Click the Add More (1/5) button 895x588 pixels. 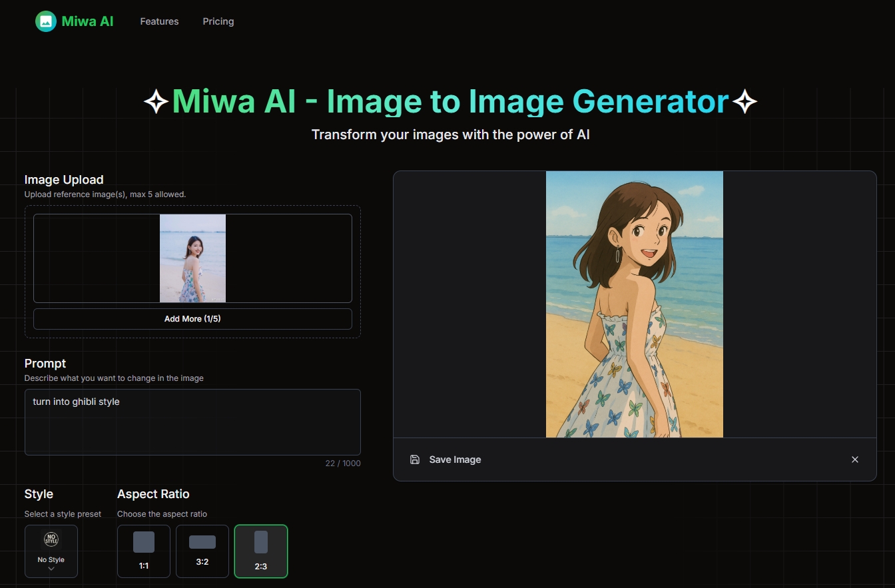[x=192, y=319]
